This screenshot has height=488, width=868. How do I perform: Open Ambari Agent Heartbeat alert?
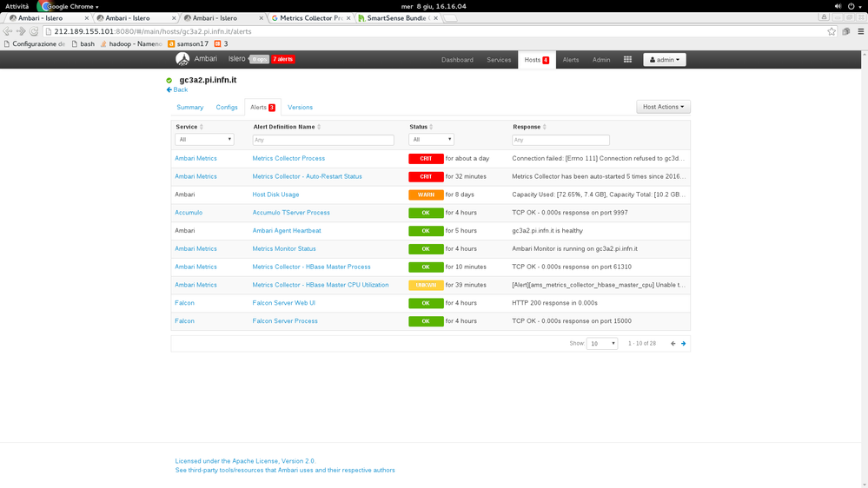pos(287,231)
